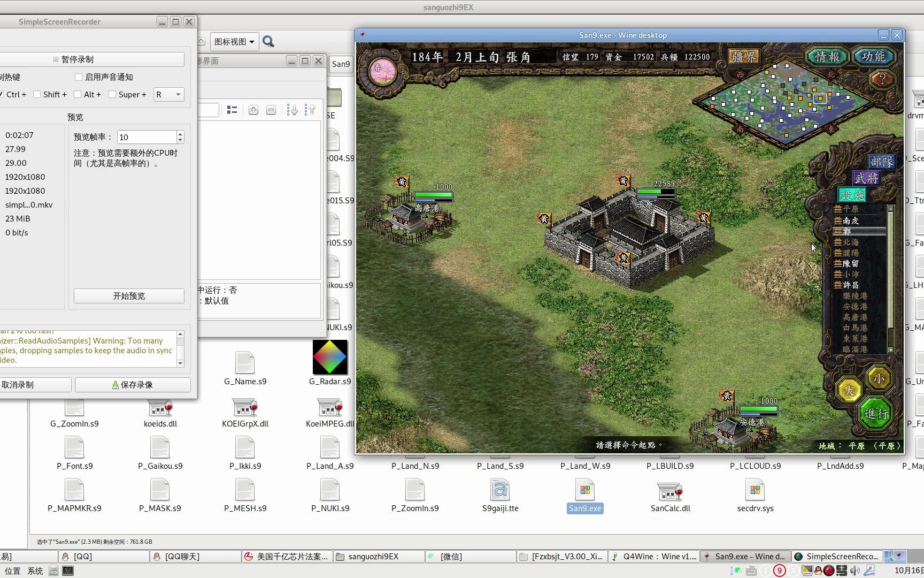Image resolution: width=924 pixels, height=578 pixels.
Task: Click the recorder log scroll down arrow
Action: click(180, 363)
